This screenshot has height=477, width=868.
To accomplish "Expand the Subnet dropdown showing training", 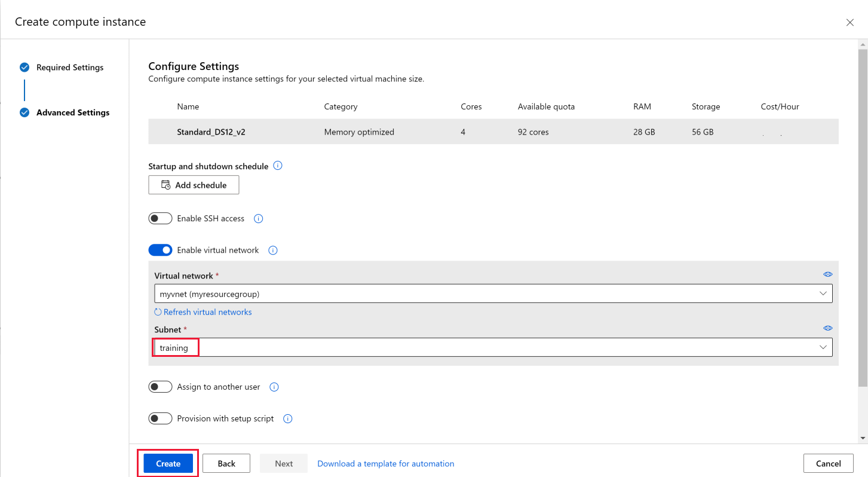I will click(493, 347).
